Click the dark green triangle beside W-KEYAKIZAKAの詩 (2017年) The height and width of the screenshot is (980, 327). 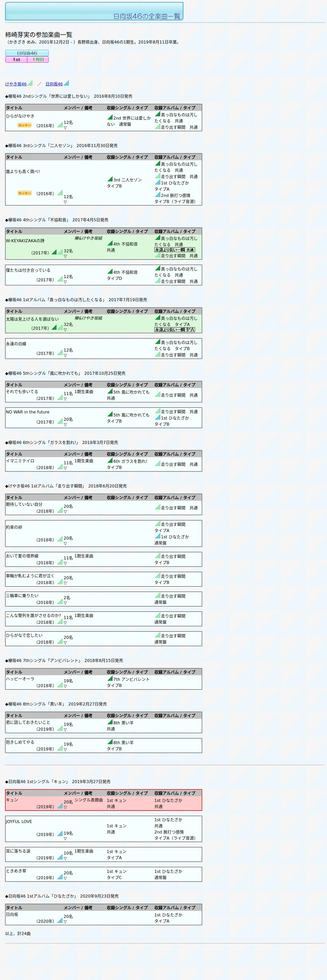[54, 252]
